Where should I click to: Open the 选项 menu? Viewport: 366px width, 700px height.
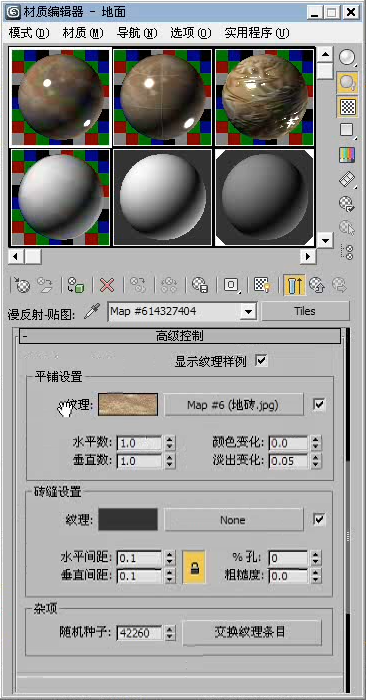(x=191, y=33)
